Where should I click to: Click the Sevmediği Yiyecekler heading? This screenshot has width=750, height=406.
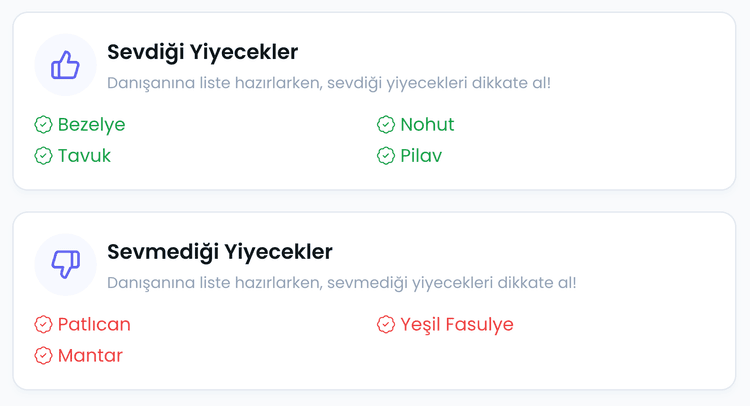pyautogui.click(x=220, y=252)
